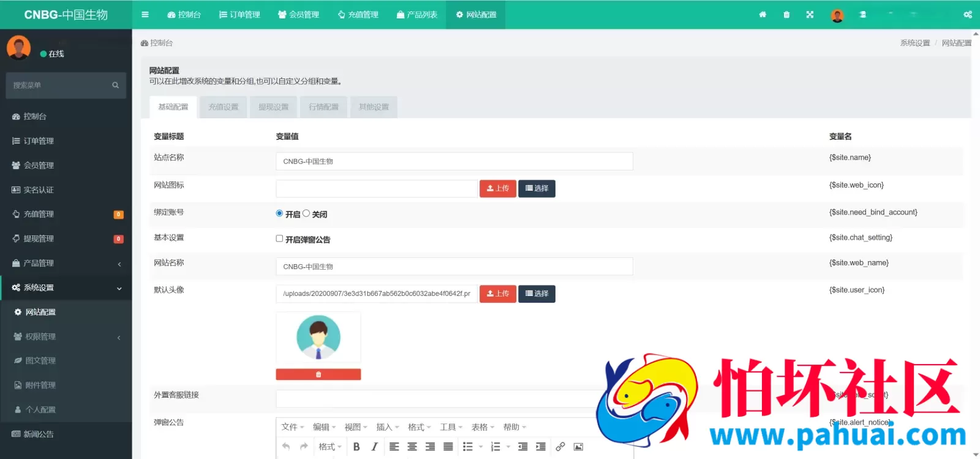Viewport: 980px width, 459px height.
Task: Open the 文件 editor menu
Action: [292, 427]
